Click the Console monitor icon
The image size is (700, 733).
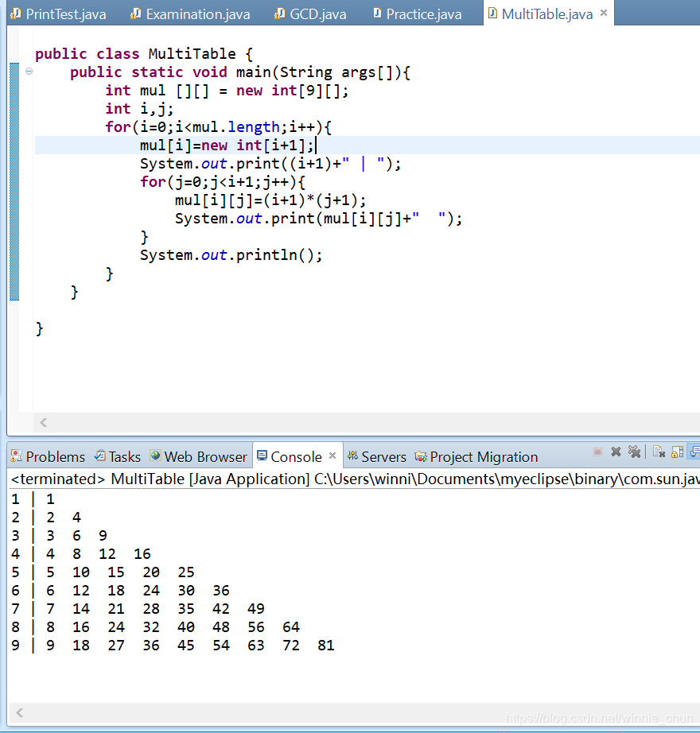tap(262, 456)
